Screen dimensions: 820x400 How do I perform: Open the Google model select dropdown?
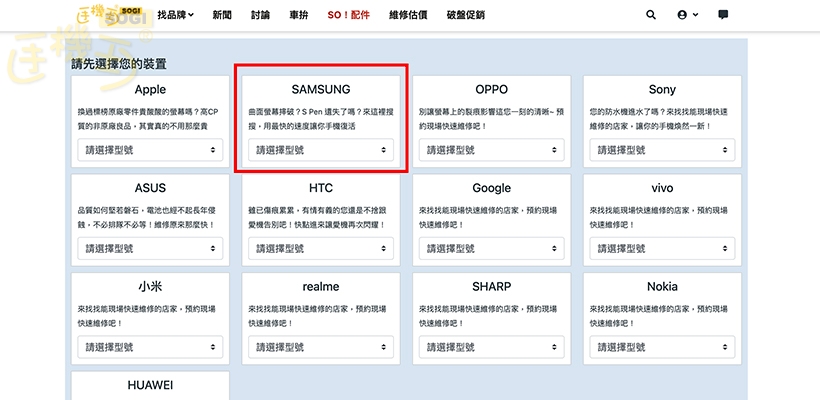(x=491, y=249)
